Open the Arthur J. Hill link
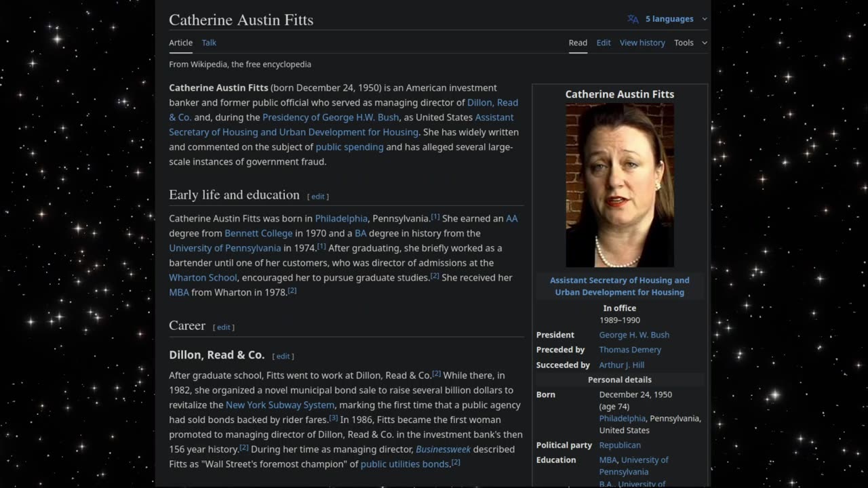Image resolution: width=868 pixels, height=488 pixels. click(x=622, y=365)
